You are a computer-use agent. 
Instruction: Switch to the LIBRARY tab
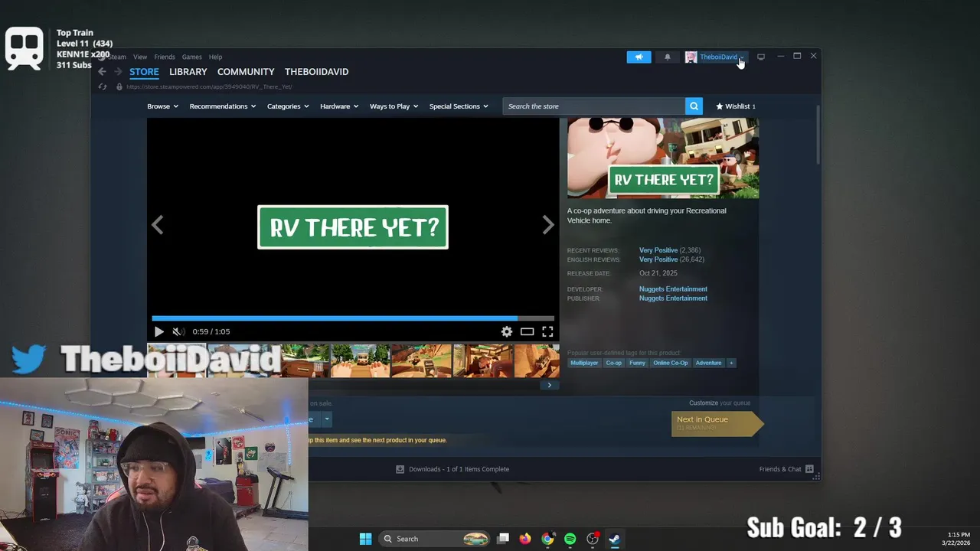188,71
